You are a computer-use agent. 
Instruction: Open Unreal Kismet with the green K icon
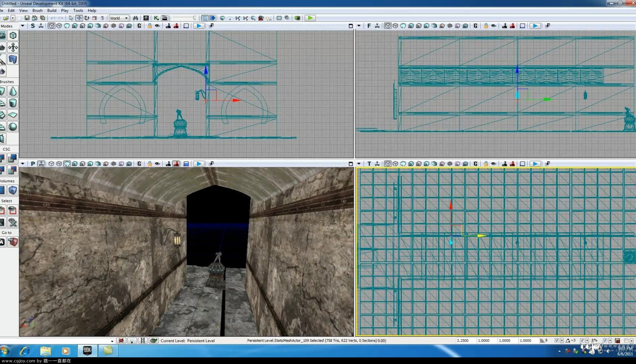click(156, 18)
